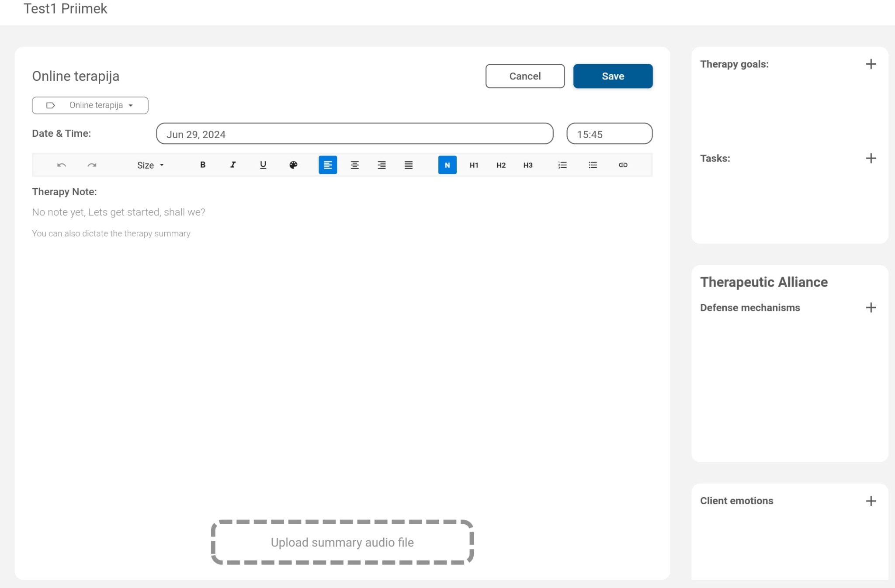The image size is (895, 588).
Task: Expand the Online terapija tag dropdown
Action: tap(131, 105)
